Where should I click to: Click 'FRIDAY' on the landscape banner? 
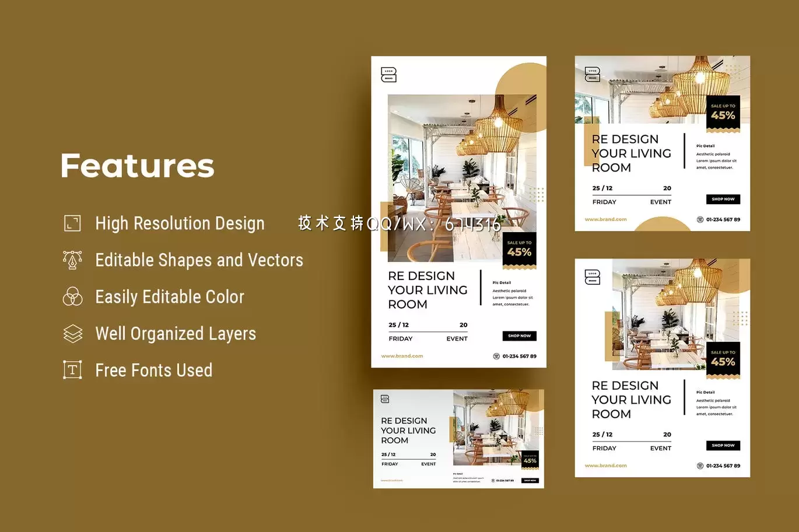pos(390,464)
